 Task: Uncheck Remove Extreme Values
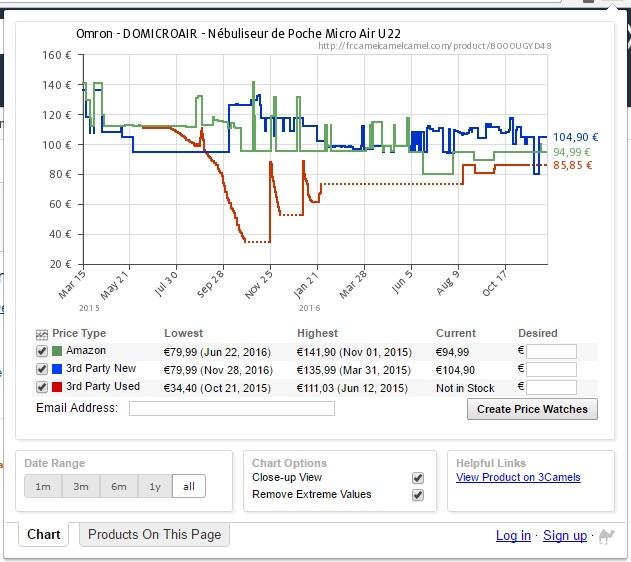pos(418,495)
